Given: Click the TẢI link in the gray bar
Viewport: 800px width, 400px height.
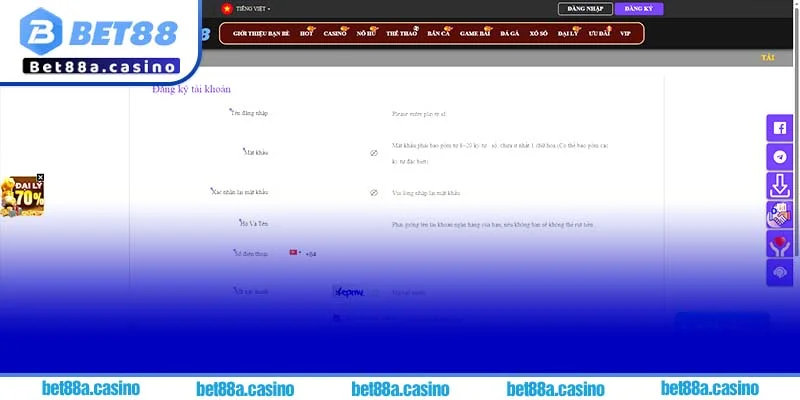Looking at the screenshot, I should pos(767,58).
